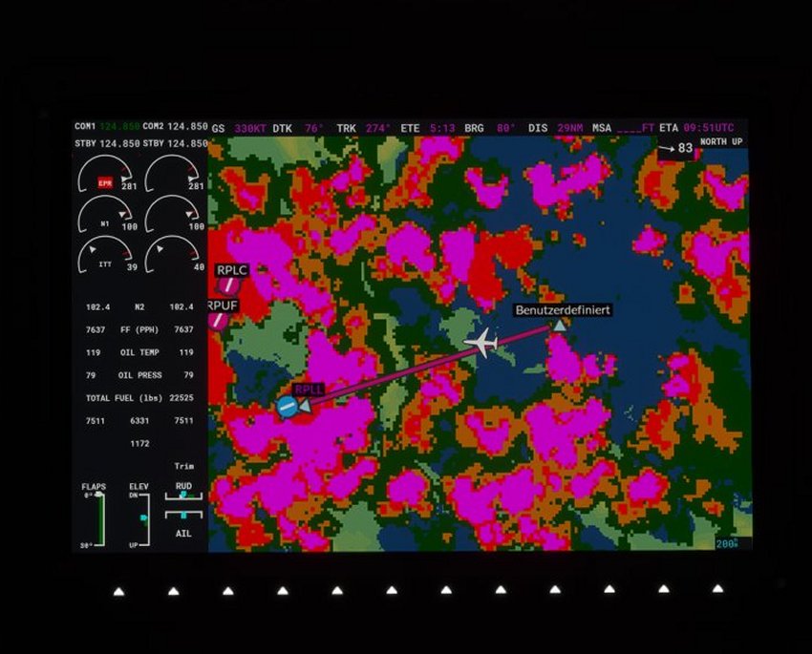Select the RPUF airport marker
Viewport: 812px width, 654px height.
(x=218, y=320)
